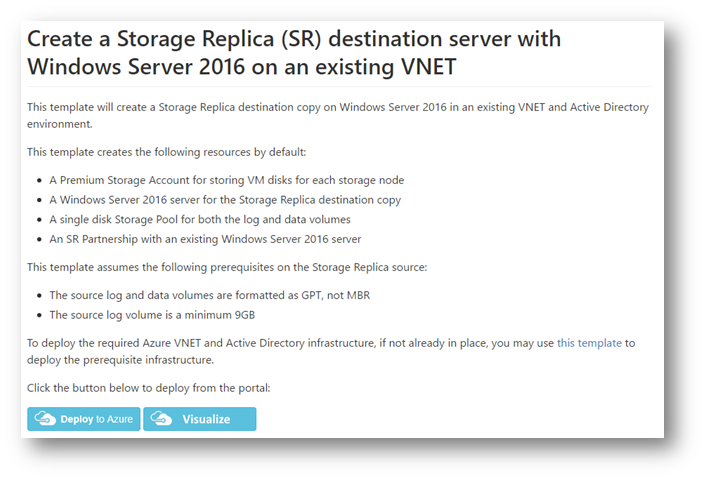Screen dimensions: 706x480
Task: Click 'An SR Partnership with an existing' bullet
Action: pyautogui.click(x=205, y=239)
